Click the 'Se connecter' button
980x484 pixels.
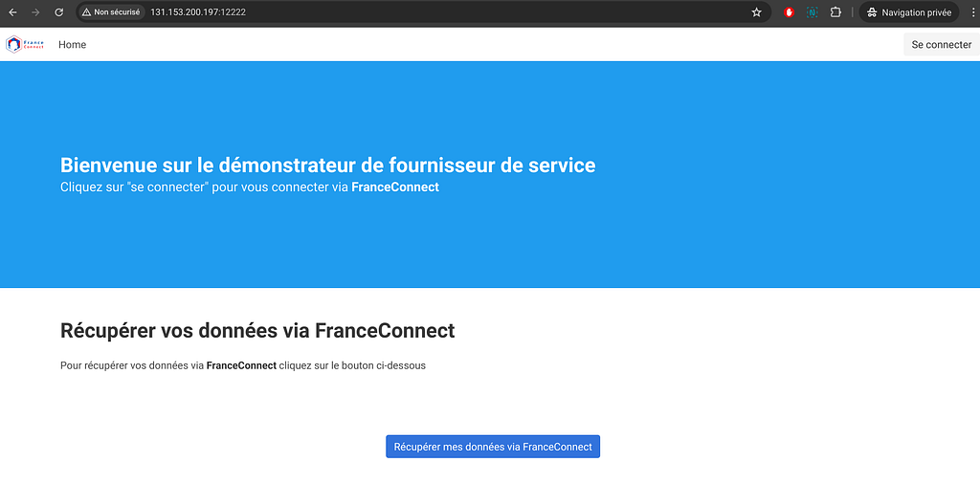[x=942, y=45]
